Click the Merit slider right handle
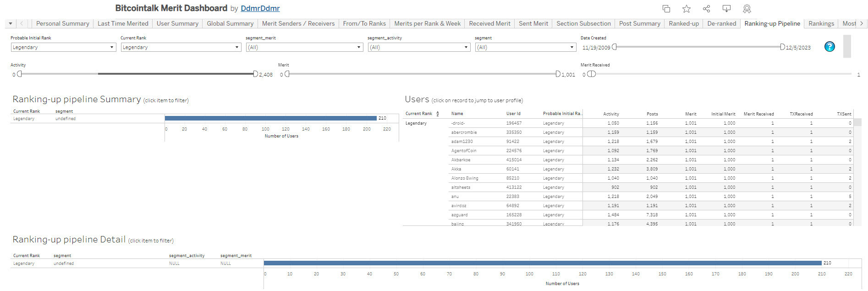 558,74
